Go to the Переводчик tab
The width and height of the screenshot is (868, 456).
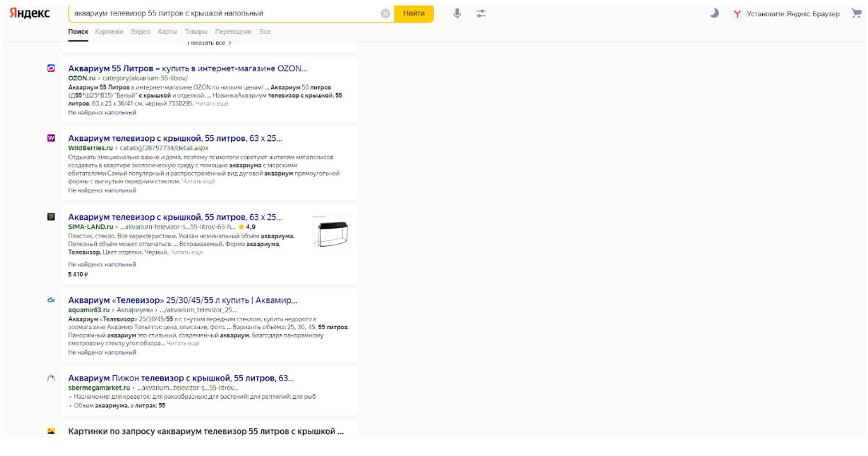click(x=233, y=32)
